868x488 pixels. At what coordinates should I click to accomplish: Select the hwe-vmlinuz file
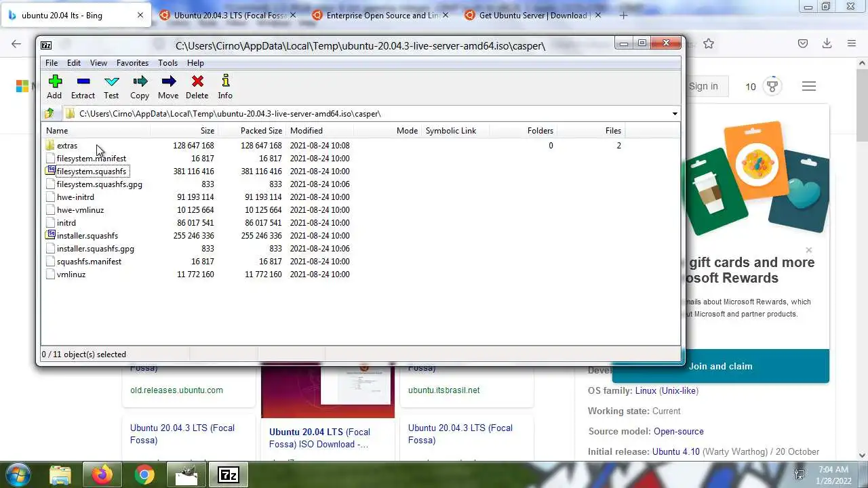click(80, 210)
